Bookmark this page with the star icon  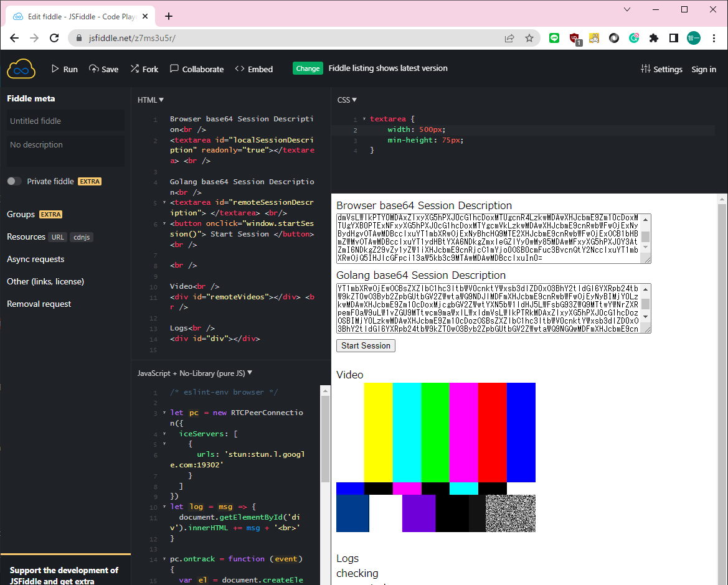529,38
